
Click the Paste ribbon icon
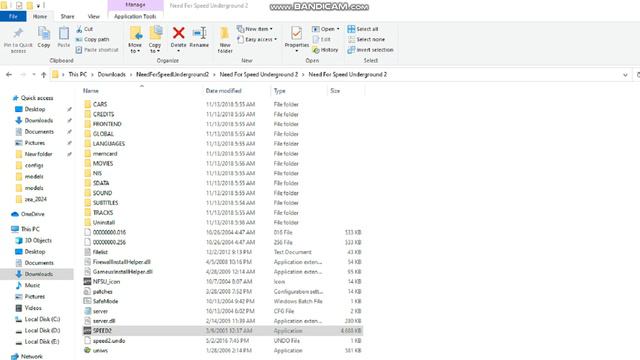click(x=64, y=33)
